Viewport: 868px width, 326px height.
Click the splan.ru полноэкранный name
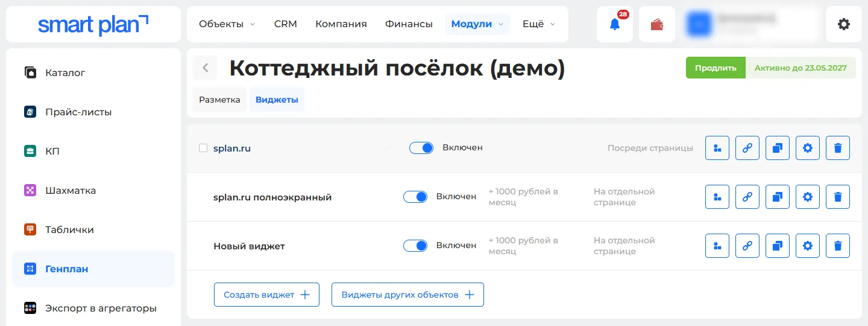[272, 197]
